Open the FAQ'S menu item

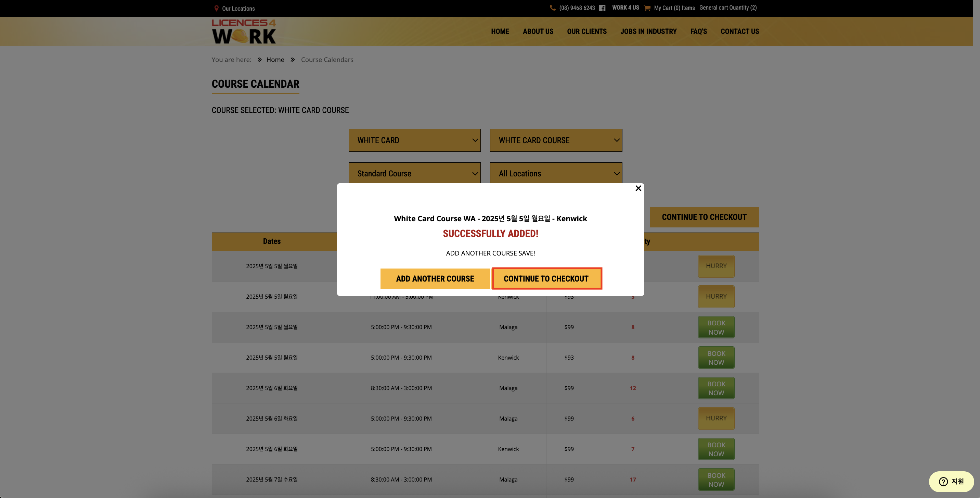[x=698, y=32]
